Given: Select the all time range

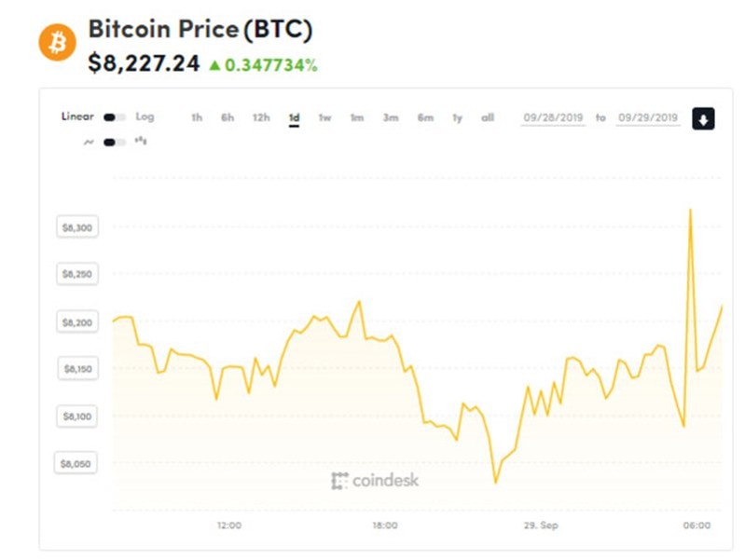Looking at the screenshot, I should coord(488,117).
